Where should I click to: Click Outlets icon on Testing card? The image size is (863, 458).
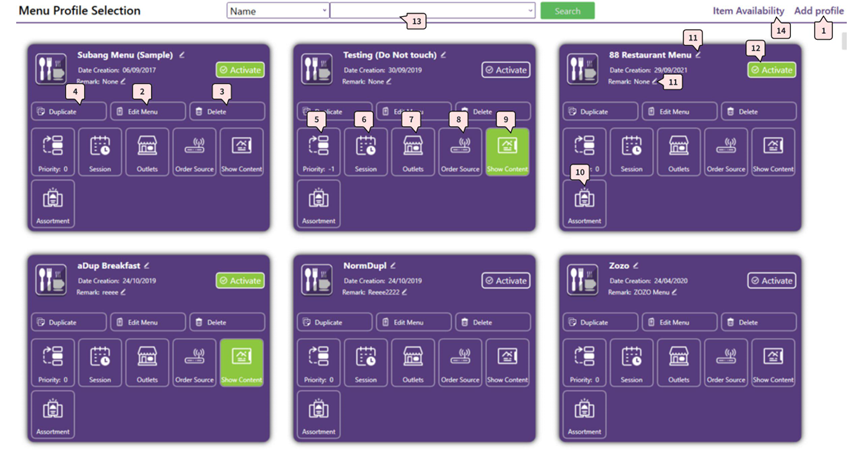[413, 152]
